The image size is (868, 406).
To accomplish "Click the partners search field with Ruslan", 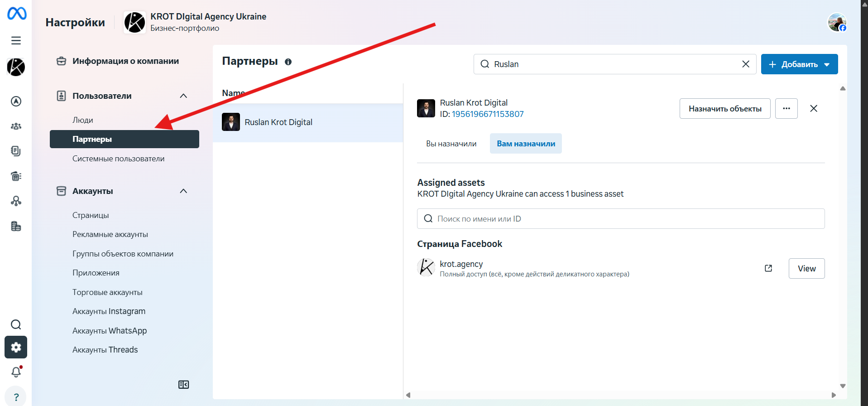I will pos(615,64).
